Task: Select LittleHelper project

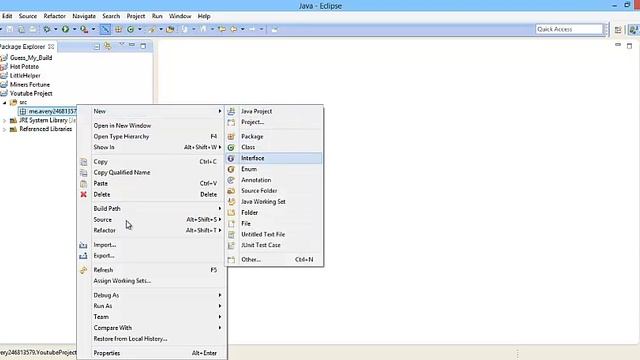Action: click(x=25, y=76)
